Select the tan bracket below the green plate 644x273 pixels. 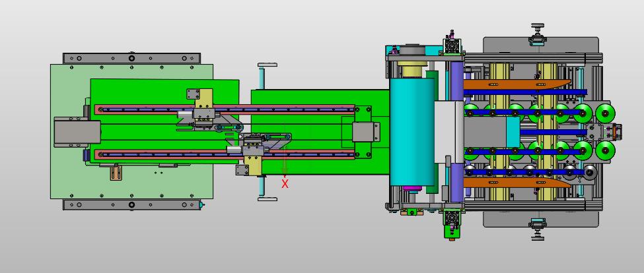tap(116, 172)
